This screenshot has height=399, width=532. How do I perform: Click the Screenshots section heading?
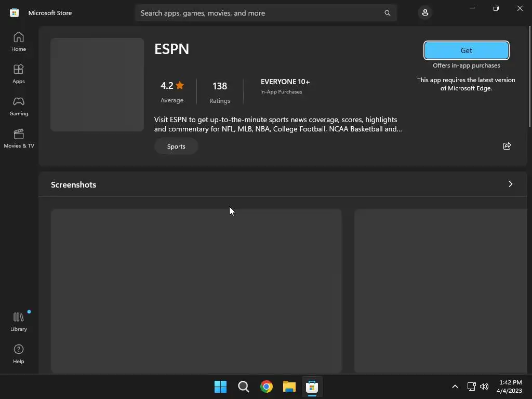74,184
